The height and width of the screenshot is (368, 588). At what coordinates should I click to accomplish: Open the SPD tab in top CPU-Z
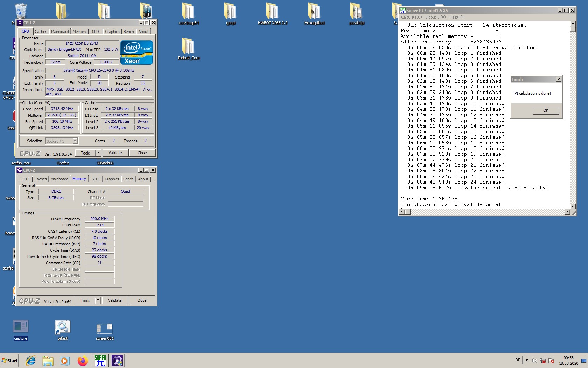click(96, 32)
